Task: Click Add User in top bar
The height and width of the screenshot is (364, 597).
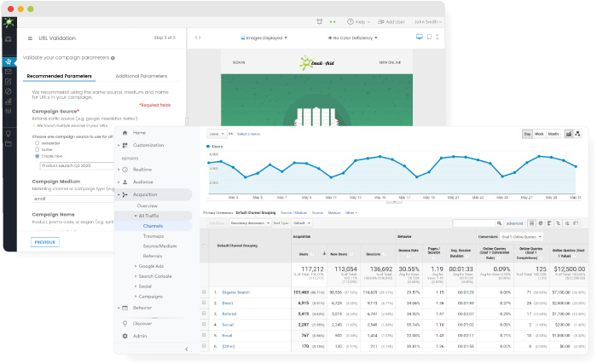Action: [391, 22]
